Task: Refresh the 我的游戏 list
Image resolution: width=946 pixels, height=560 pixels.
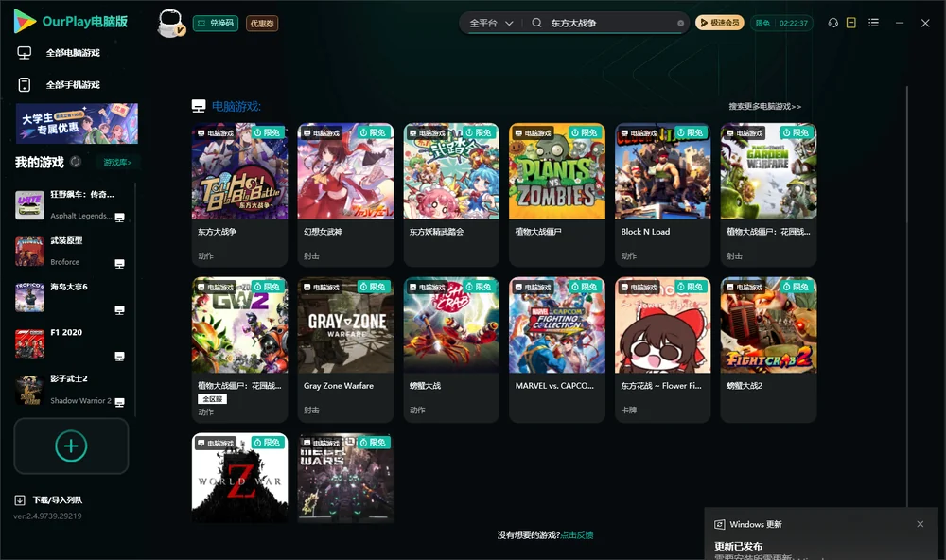Action: tap(76, 162)
